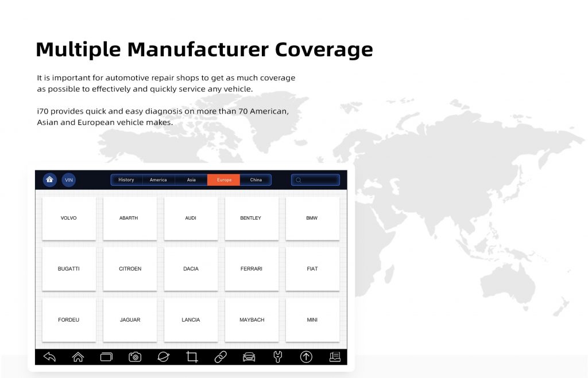Open the browser planet icon
The height and width of the screenshot is (378, 588).
[164, 357]
